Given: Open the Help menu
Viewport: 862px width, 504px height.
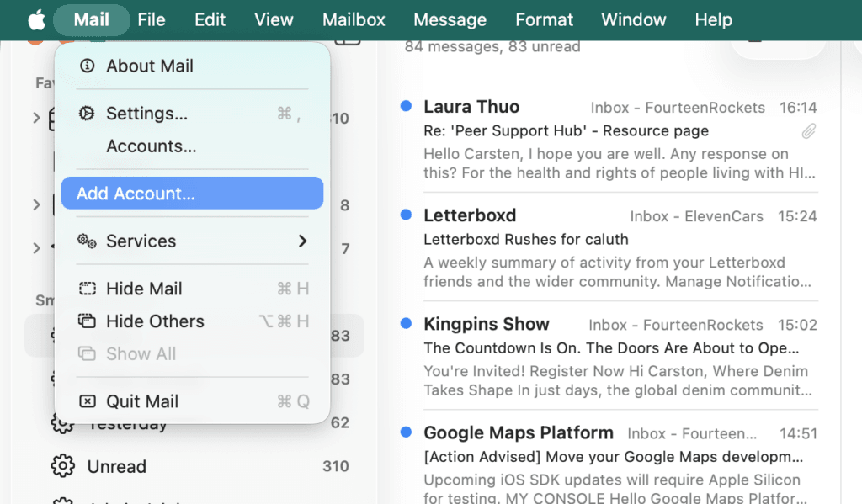Looking at the screenshot, I should [713, 20].
